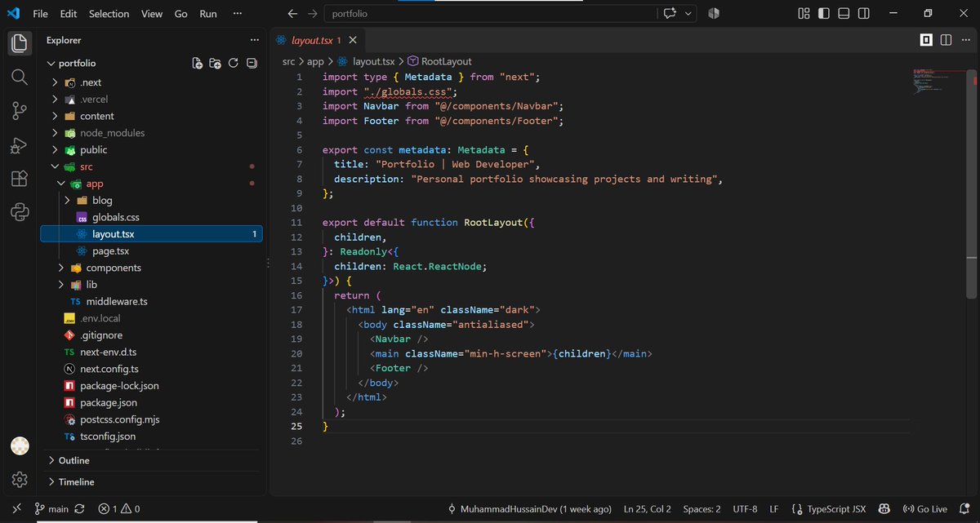Open the Copilot chat dropdown arrow
980x523 pixels.
689,13
